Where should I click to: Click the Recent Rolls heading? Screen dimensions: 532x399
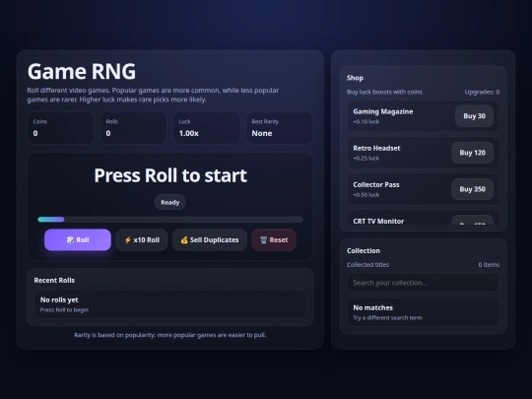pyautogui.click(x=54, y=280)
